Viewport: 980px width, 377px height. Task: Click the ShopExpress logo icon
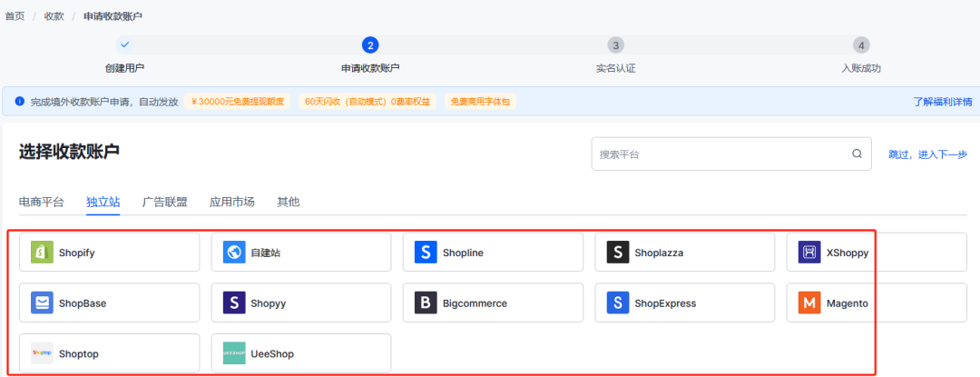click(618, 303)
